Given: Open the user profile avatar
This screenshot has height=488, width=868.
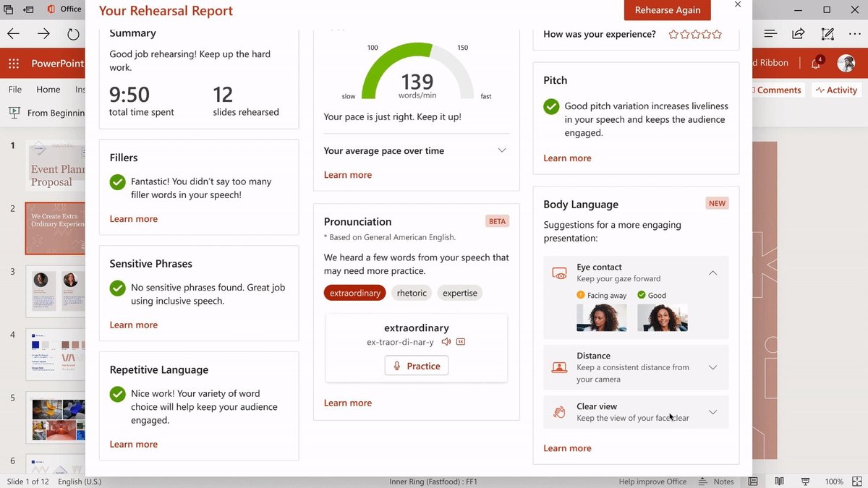Looking at the screenshot, I should [x=846, y=63].
